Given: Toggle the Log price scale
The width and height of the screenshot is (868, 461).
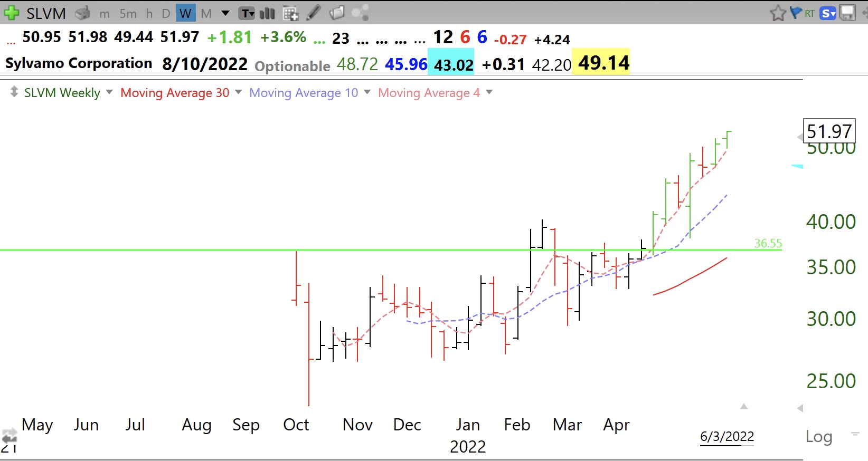Looking at the screenshot, I should click(818, 437).
